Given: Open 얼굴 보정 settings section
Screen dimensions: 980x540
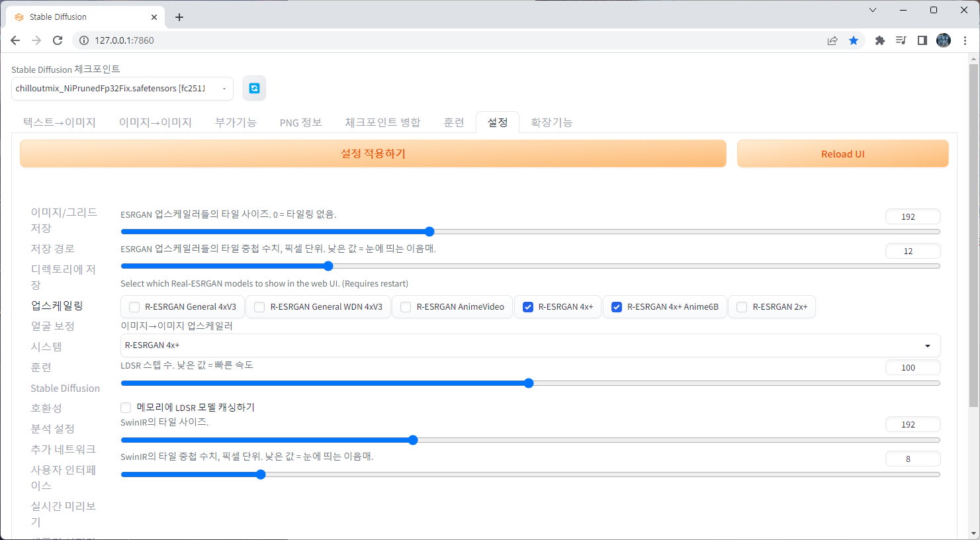Looking at the screenshot, I should (x=52, y=326).
